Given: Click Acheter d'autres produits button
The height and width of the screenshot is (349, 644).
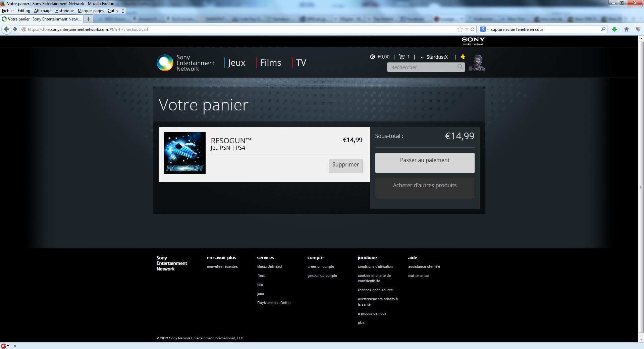Looking at the screenshot, I should tap(425, 188).
